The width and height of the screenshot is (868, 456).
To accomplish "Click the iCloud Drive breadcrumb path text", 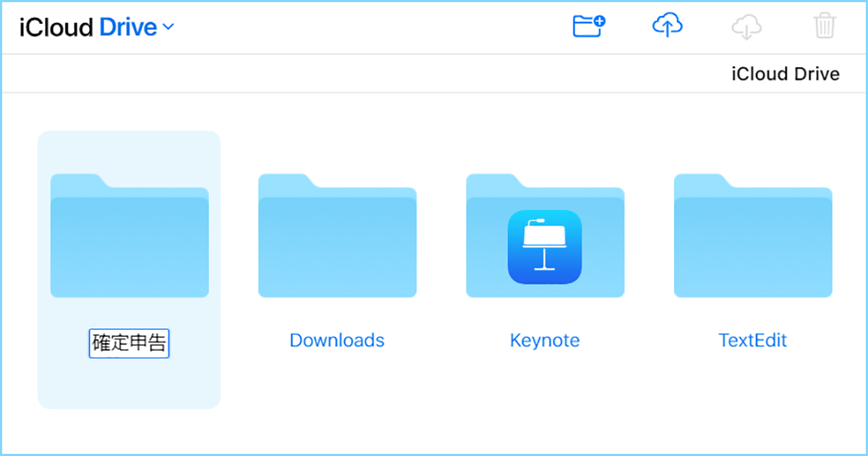I will (786, 74).
